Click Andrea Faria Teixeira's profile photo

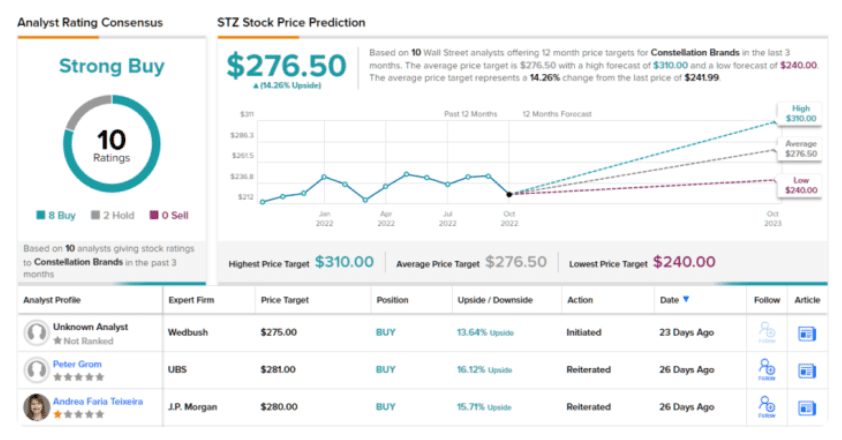[x=37, y=407]
